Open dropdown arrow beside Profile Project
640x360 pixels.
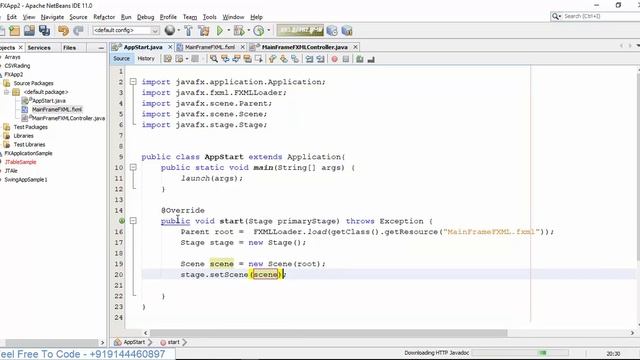click(268, 30)
